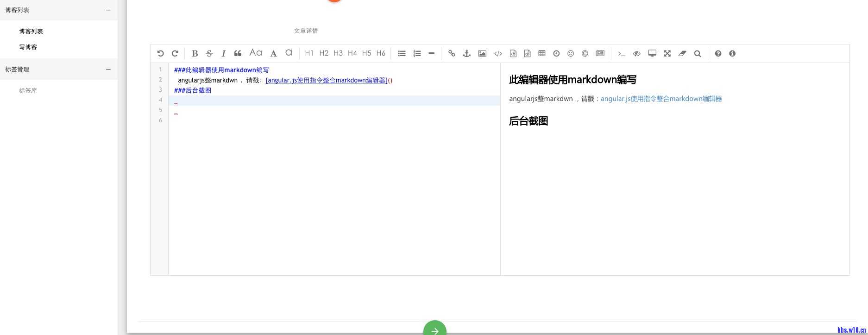The image size is (868, 335).
Task: Insert current datetime with the clock icon
Action: (556, 53)
